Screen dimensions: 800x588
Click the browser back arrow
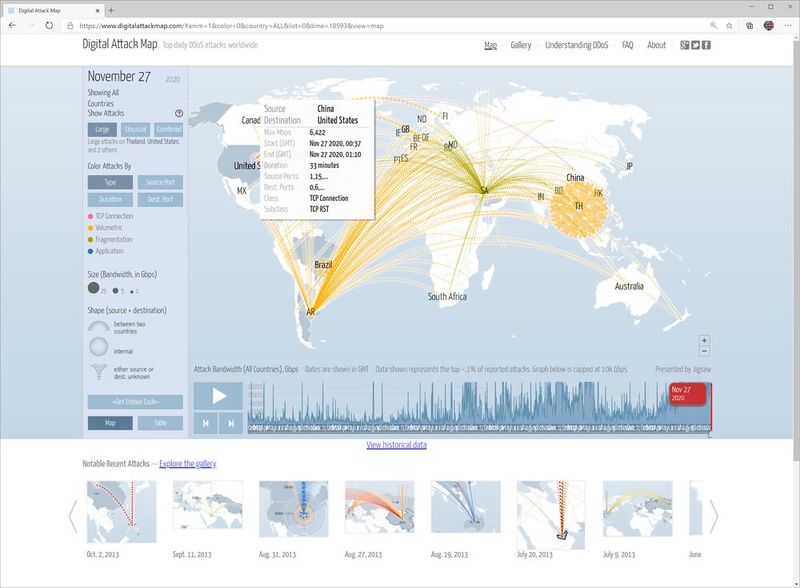pyautogui.click(x=12, y=25)
